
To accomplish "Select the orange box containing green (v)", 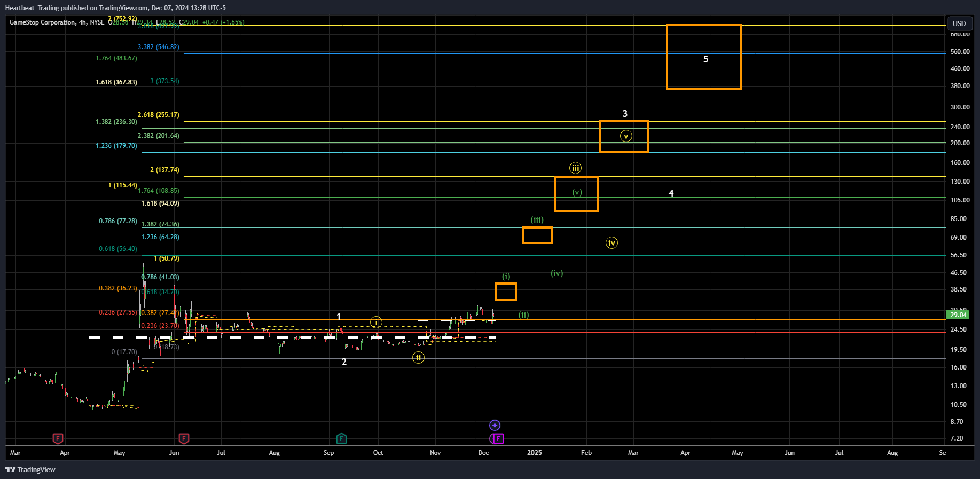I will pyautogui.click(x=576, y=194).
